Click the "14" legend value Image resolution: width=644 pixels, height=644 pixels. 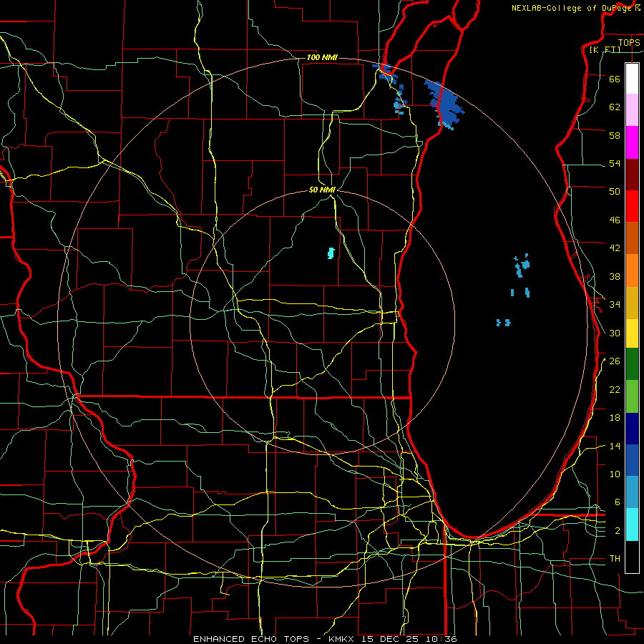(x=615, y=446)
